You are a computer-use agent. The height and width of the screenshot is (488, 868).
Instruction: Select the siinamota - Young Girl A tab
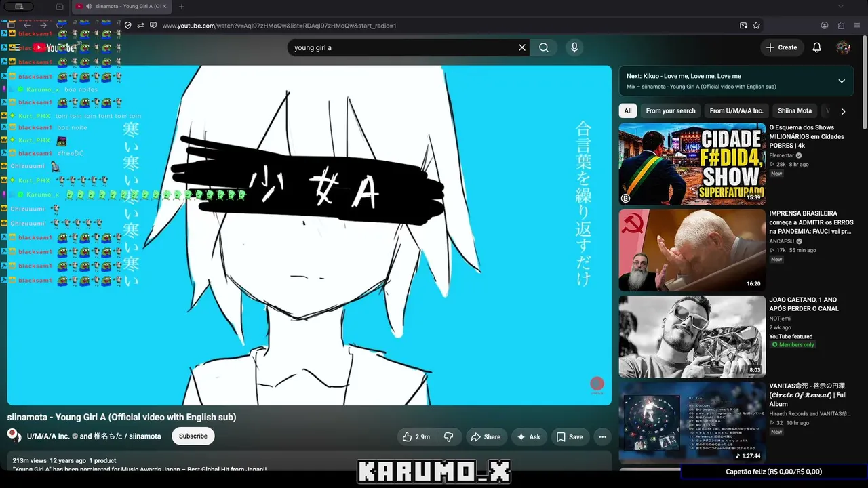[x=122, y=7]
